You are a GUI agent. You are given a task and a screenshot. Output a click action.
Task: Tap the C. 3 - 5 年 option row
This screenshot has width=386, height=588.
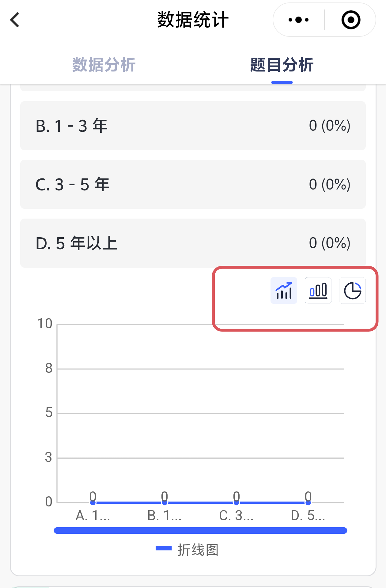point(193,184)
